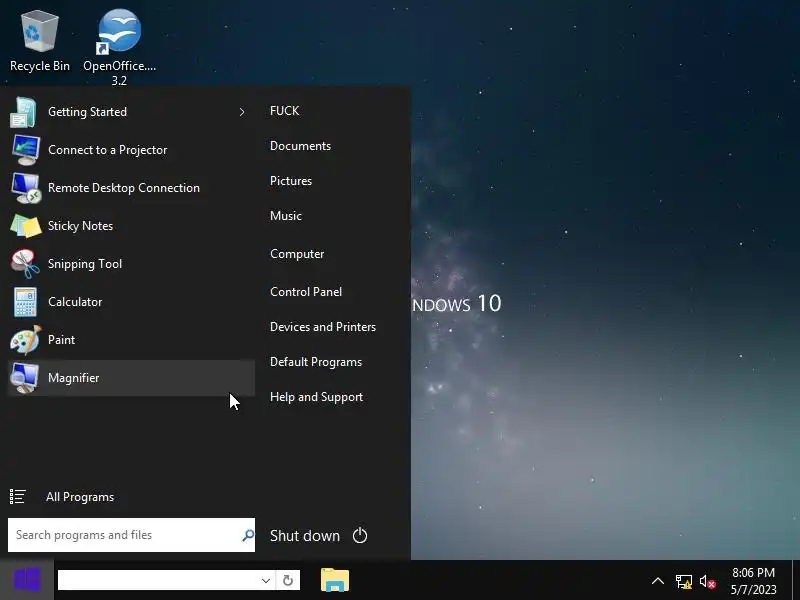Select Connect to a Projector
This screenshot has width=800, height=600.
pyautogui.click(x=131, y=150)
